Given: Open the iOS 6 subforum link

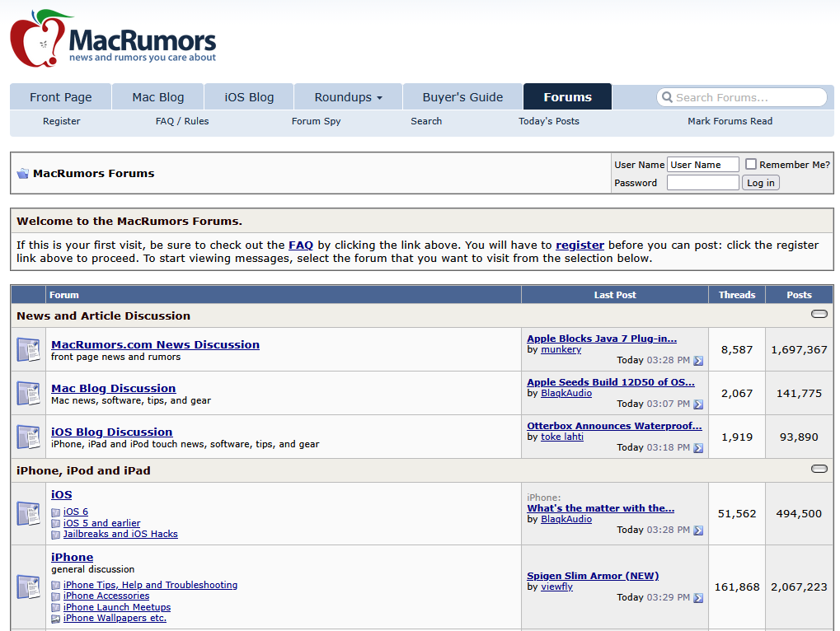Looking at the screenshot, I should [76, 512].
